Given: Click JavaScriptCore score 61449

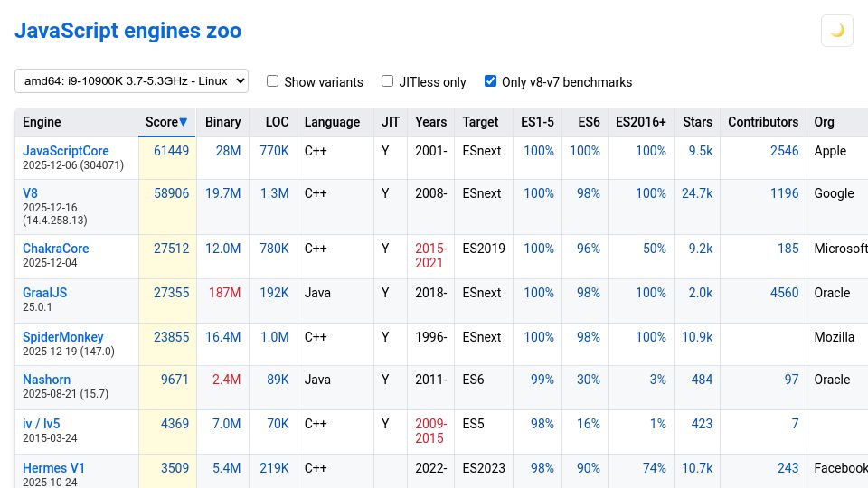Looking at the screenshot, I should 171,151.
